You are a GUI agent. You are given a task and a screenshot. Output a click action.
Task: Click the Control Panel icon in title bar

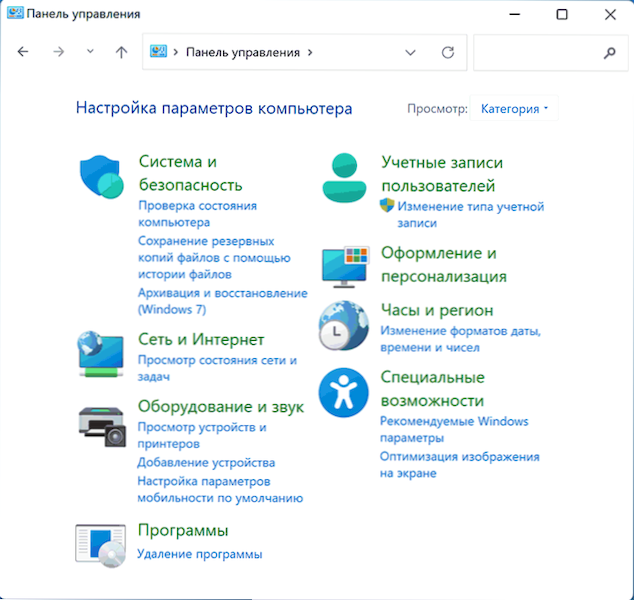[x=15, y=13]
